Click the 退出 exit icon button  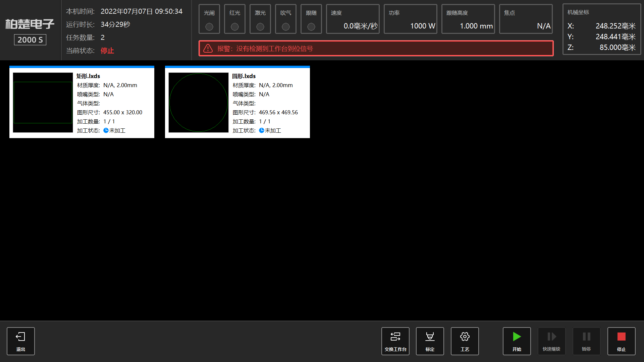21,341
